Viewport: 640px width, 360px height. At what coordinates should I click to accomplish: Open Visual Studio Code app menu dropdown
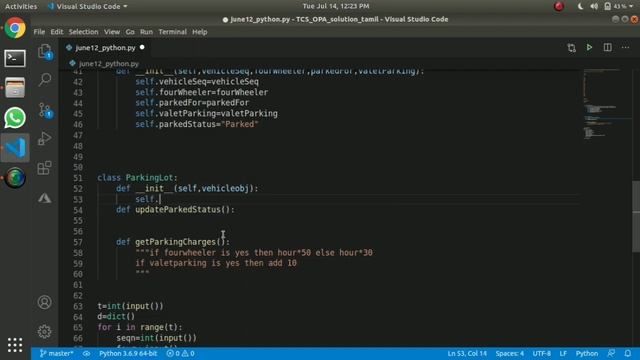tap(87, 6)
